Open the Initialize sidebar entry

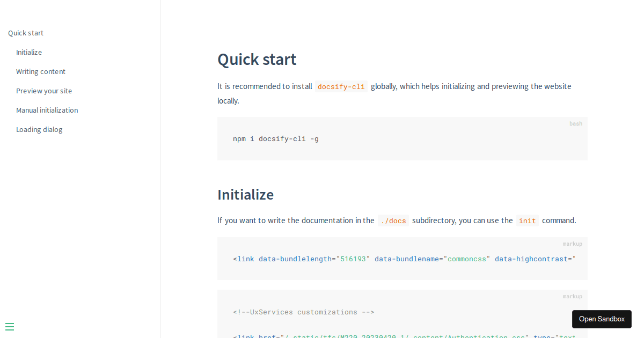pyautogui.click(x=29, y=52)
